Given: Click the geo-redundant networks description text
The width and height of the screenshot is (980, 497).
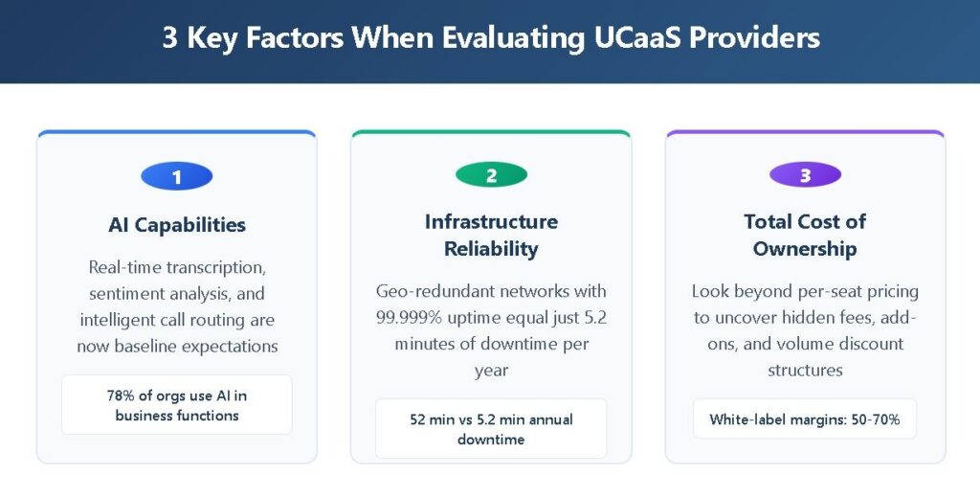Looking at the screenshot, I should pos(491,329).
